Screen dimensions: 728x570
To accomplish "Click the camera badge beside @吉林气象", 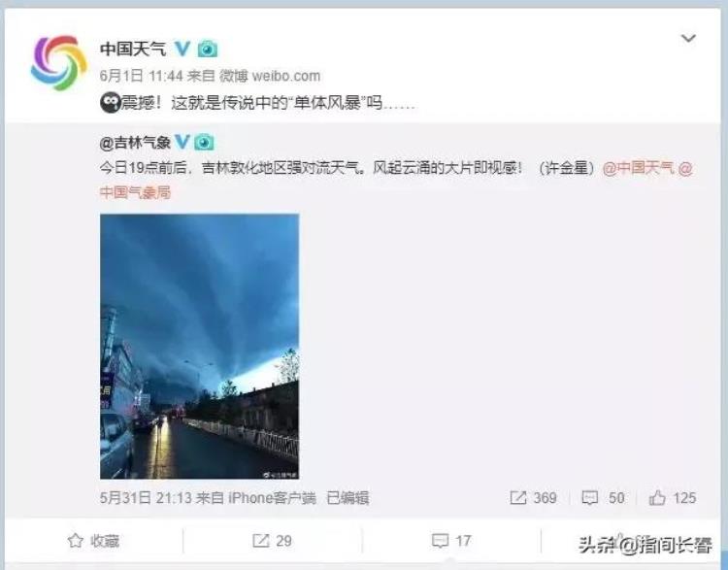I will [204, 142].
